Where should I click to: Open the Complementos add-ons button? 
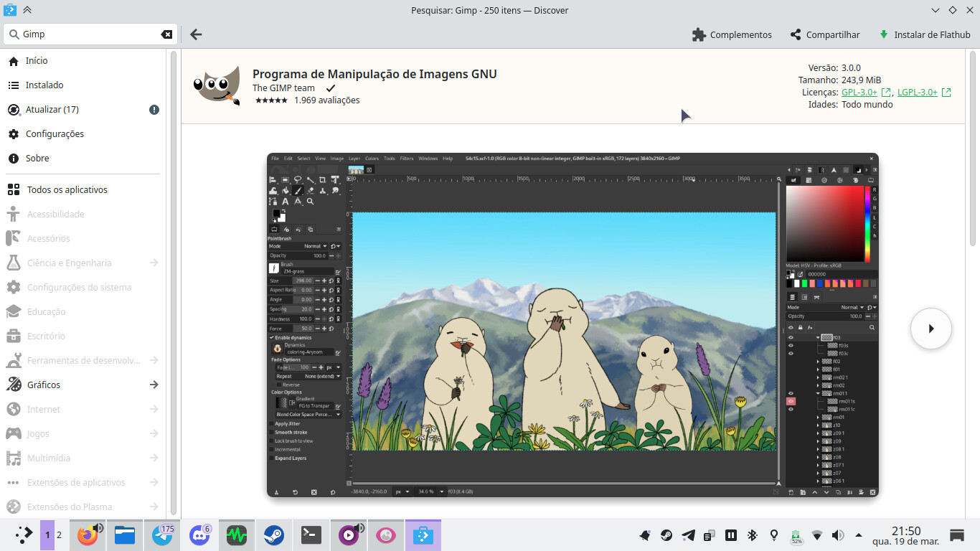(x=732, y=34)
